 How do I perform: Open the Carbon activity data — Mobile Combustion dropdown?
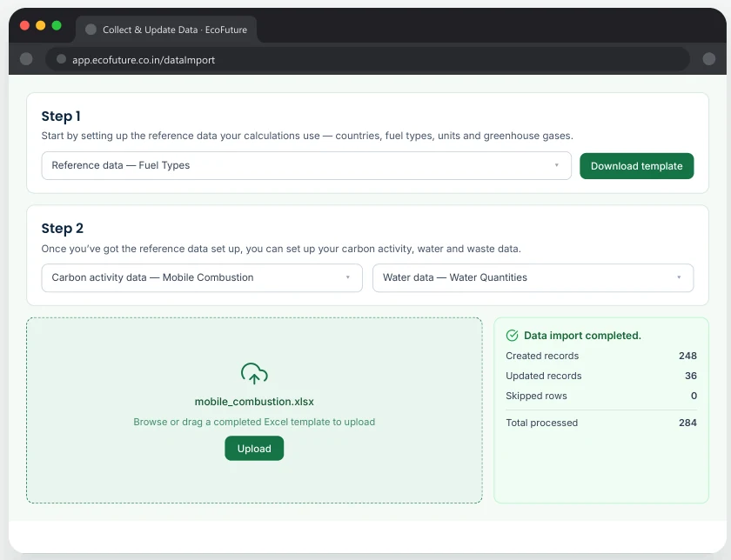click(x=202, y=277)
